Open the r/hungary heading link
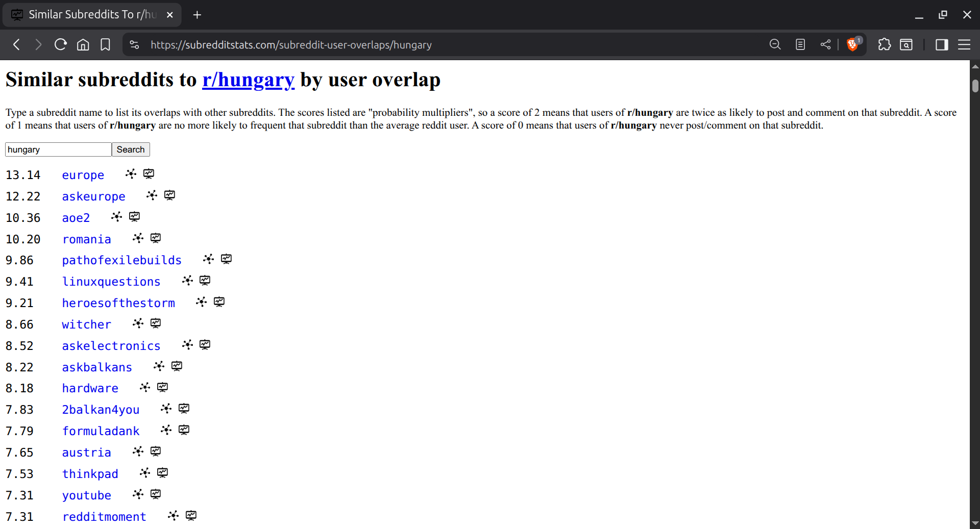980x529 pixels. pos(248,80)
